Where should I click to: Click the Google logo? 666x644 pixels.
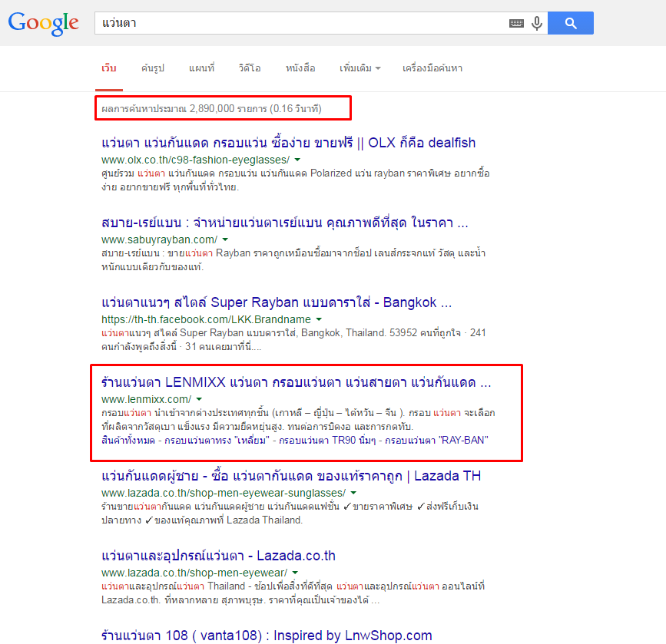coord(44,22)
